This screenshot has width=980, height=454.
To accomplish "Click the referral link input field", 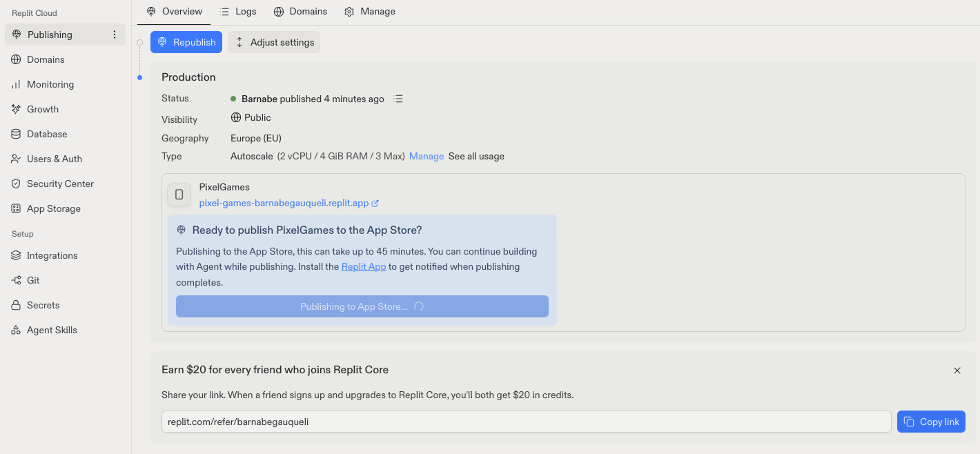I will tap(527, 422).
